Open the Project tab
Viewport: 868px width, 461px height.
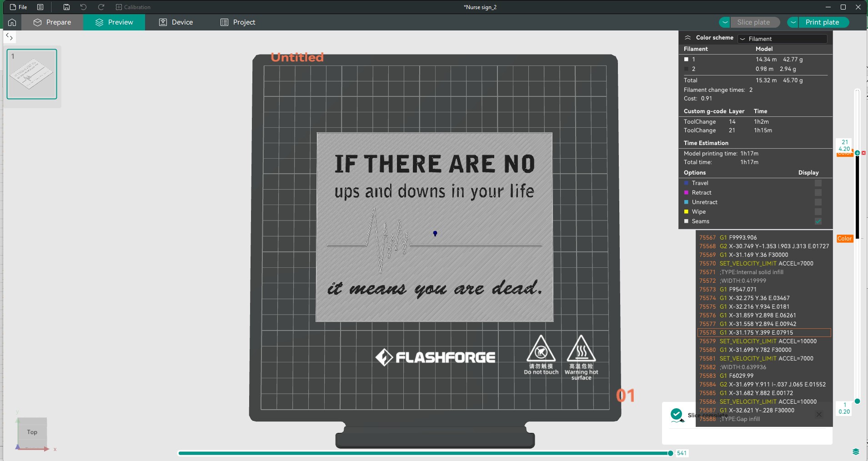[238, 22]
